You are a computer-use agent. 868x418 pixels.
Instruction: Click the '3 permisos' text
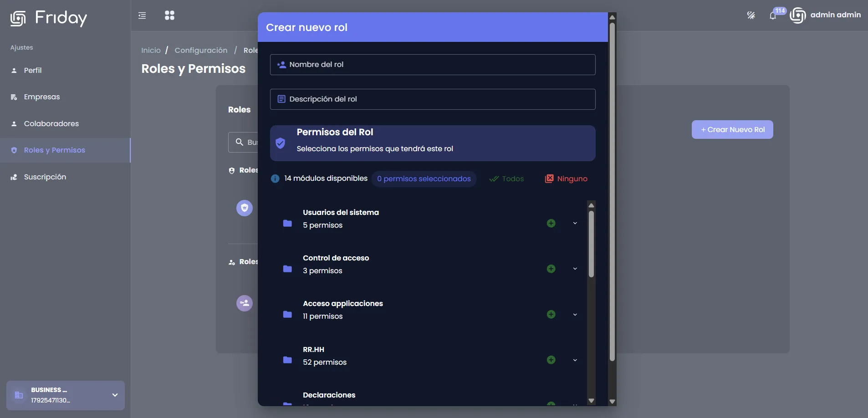[322, 271]
